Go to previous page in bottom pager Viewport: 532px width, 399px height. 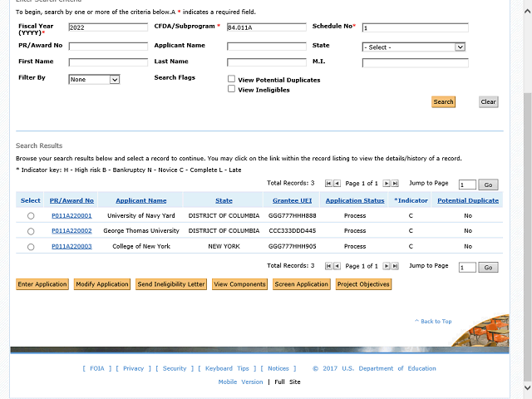(x=337, y=266)
